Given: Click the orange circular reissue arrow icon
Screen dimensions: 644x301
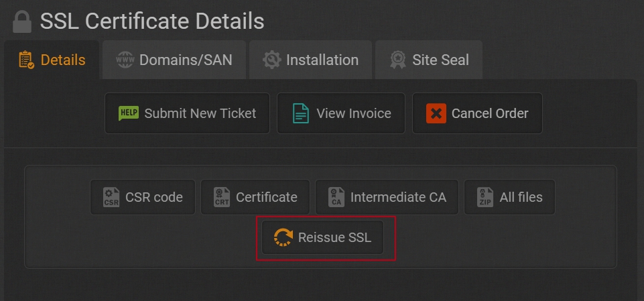Looking at the screenshot, I should coord(283,237).
